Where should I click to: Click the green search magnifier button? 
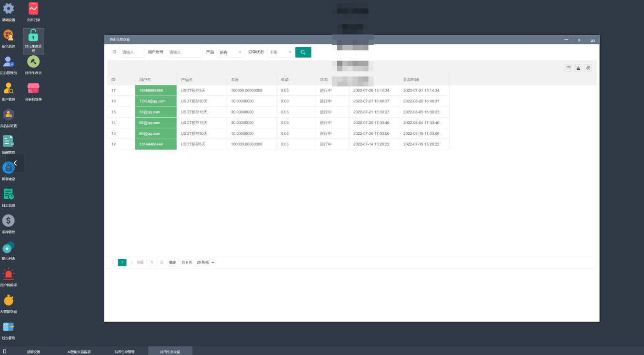303,52
